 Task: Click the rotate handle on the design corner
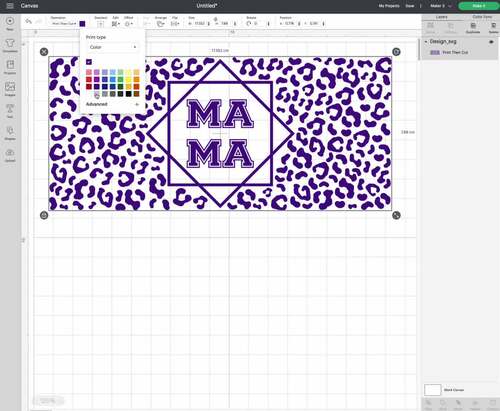tap(396, 52)
